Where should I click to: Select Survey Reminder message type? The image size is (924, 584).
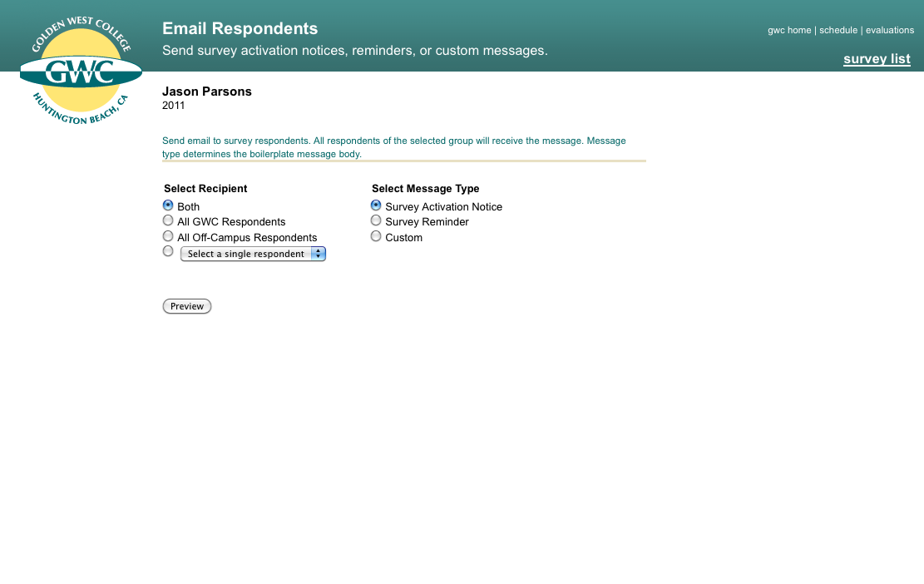point(376,220)
